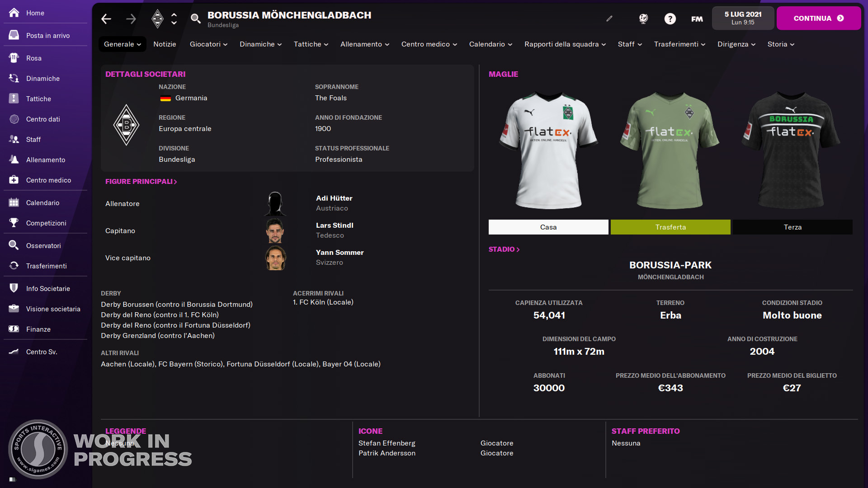Click the pencil edit icon
The height and width of the screenshot is (488, 868).
click(x=609, y=19)
